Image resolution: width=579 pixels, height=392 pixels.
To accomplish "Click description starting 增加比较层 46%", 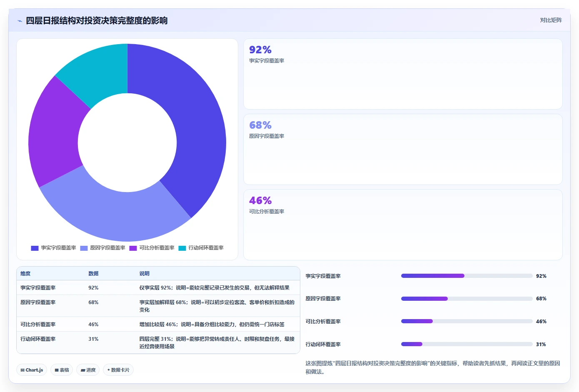I will 212,325.
